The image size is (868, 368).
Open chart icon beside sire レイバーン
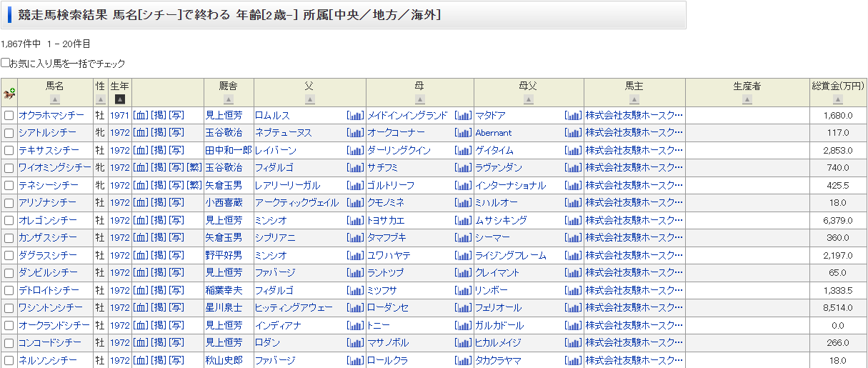356,150
